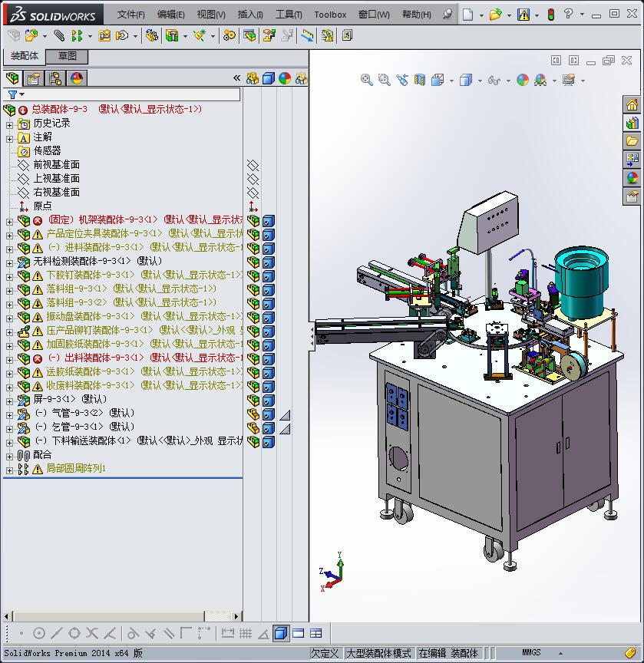Click the Section View icon

[419, 80]
